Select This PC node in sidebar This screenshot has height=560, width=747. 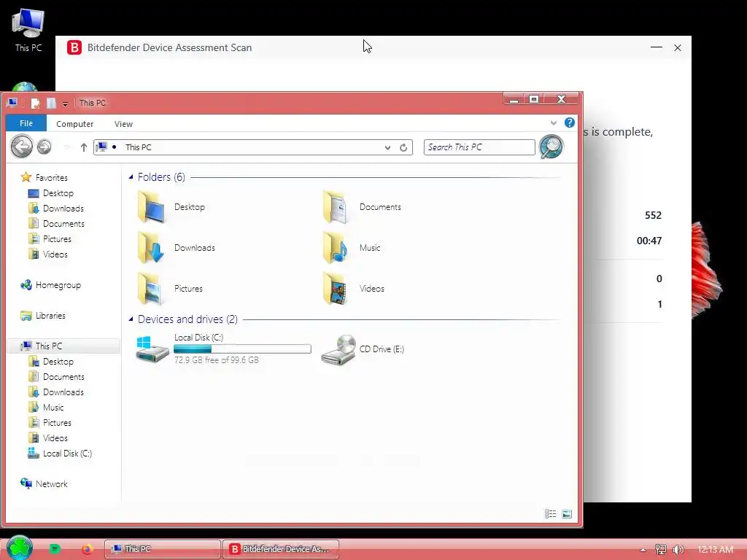64,346
